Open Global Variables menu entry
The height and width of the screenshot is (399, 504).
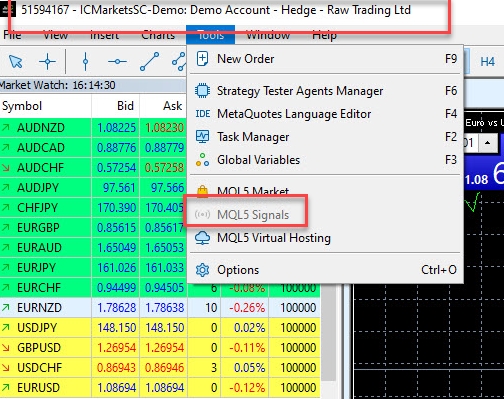coord(325,160)
